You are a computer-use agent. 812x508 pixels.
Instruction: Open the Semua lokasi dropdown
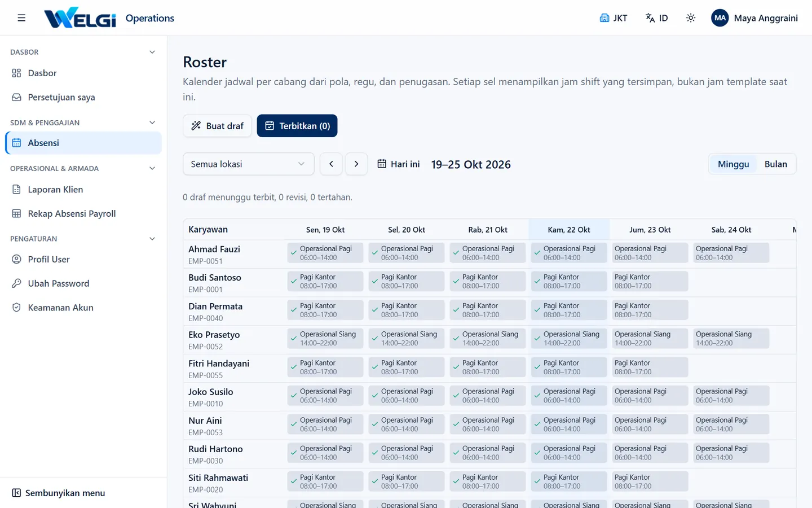click(248, 164)
